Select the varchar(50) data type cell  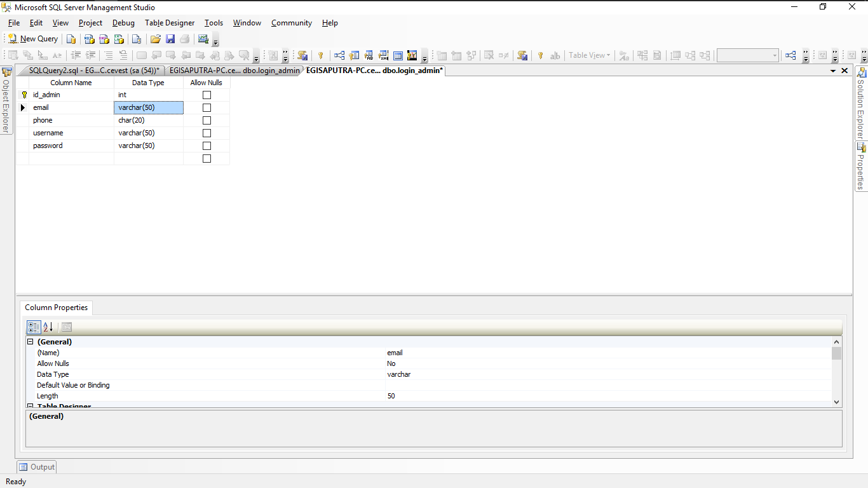click(x=148, y=107)
